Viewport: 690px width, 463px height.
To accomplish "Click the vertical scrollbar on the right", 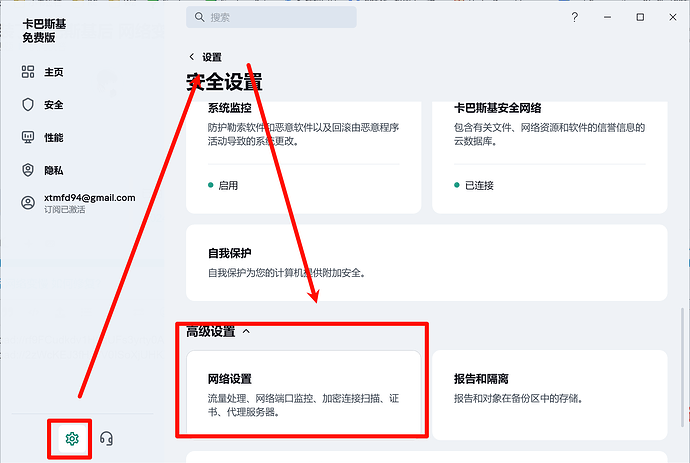I will click(682, 367).
